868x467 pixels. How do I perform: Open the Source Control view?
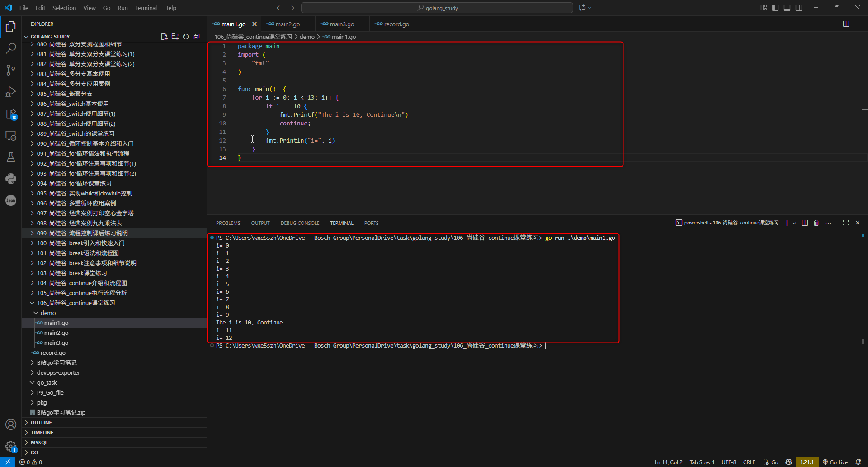click(x=11, y=70)
